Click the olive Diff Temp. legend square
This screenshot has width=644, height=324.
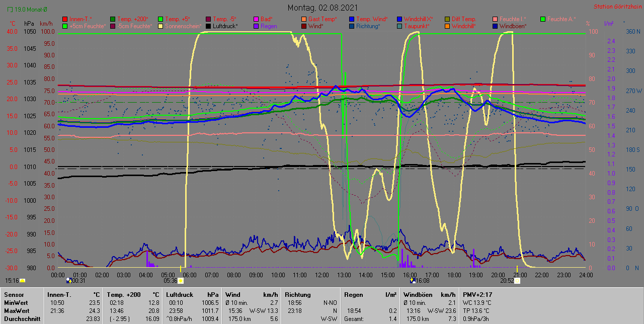pyautogui.click(x=447, y=19)
